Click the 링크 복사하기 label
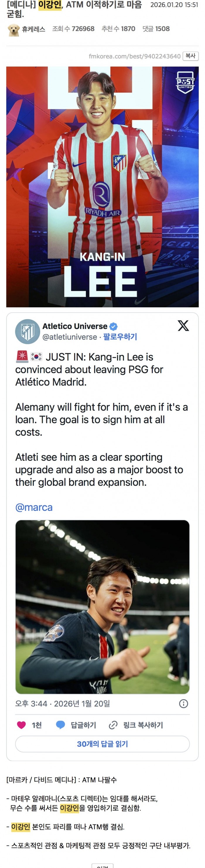205x868 pixels. pyautogui.click(x=143, y=725)
